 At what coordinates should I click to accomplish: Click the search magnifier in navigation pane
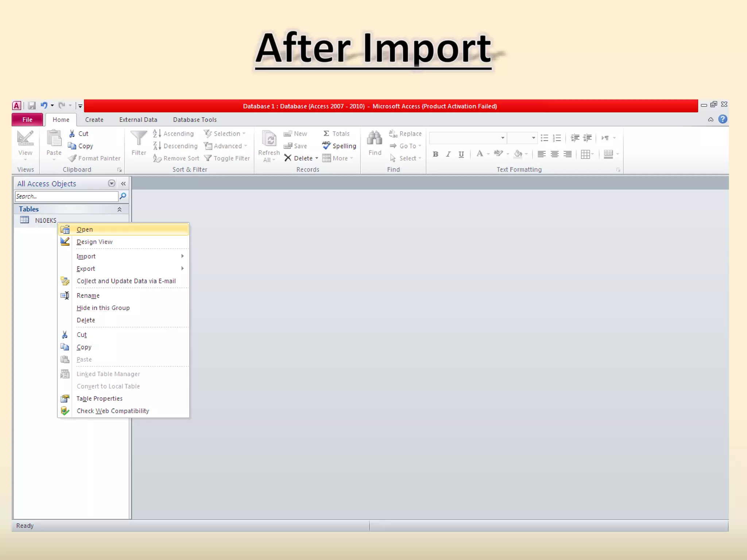click(123, 196)
